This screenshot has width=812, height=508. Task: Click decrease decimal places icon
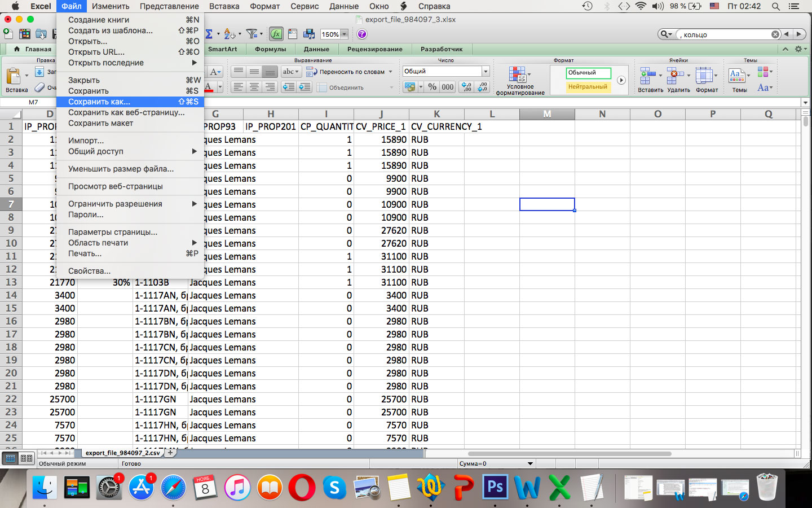tap(482, 87)
